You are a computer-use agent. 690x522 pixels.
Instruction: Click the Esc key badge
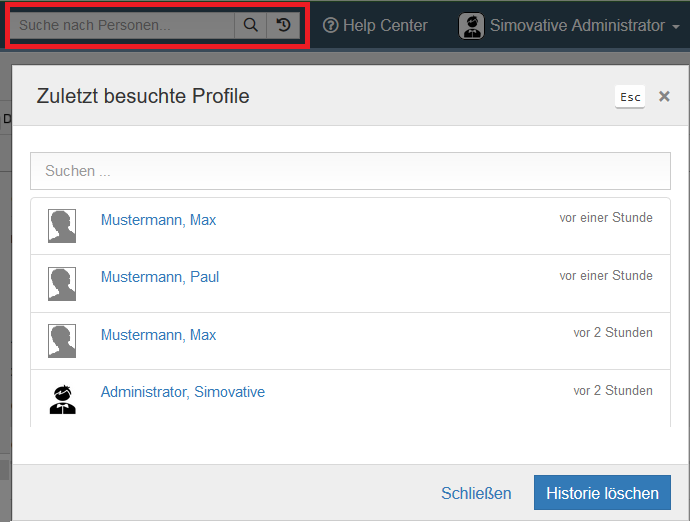pyautogui.click(x=630, y=97)
